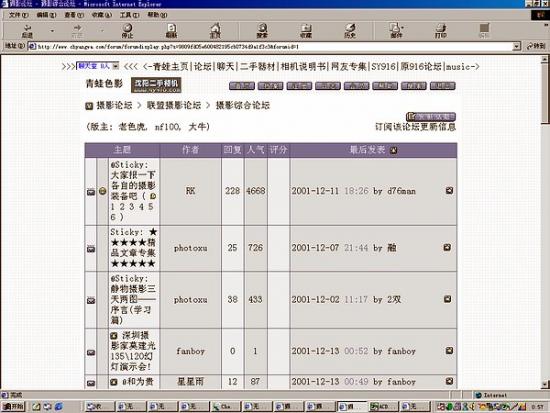Viewport: 550px width, 413px height.
Task: Click 订阅该论坛更新信息 subscription link
Action: [x=415, y=127]
